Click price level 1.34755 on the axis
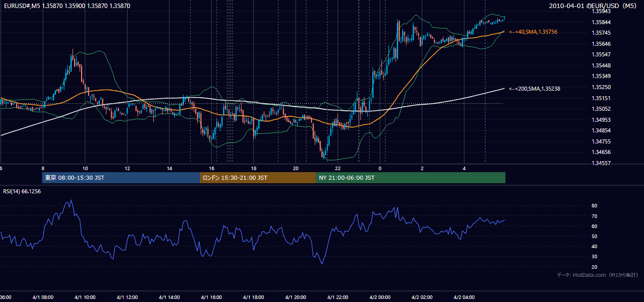 (x=601, y=141)
